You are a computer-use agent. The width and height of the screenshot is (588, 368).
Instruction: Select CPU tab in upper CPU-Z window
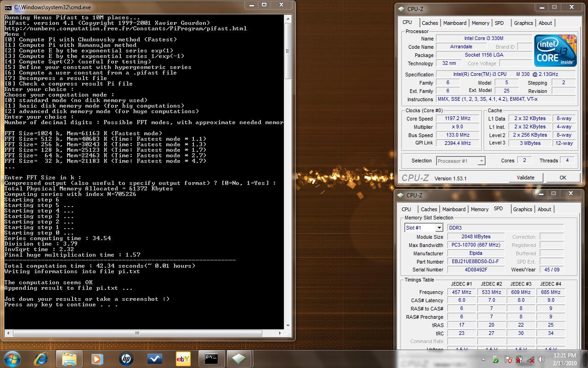407,23
